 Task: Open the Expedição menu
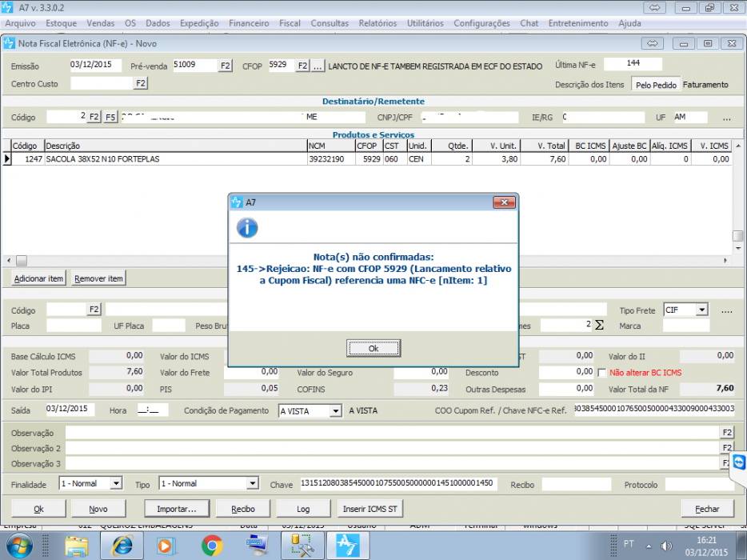(x=199, y=23)
